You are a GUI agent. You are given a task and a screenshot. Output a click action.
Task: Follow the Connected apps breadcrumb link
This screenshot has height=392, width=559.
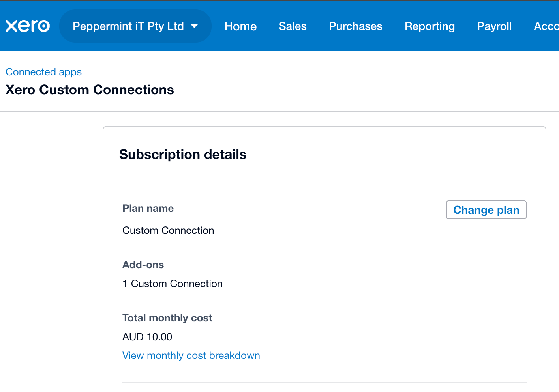[43, 72]
